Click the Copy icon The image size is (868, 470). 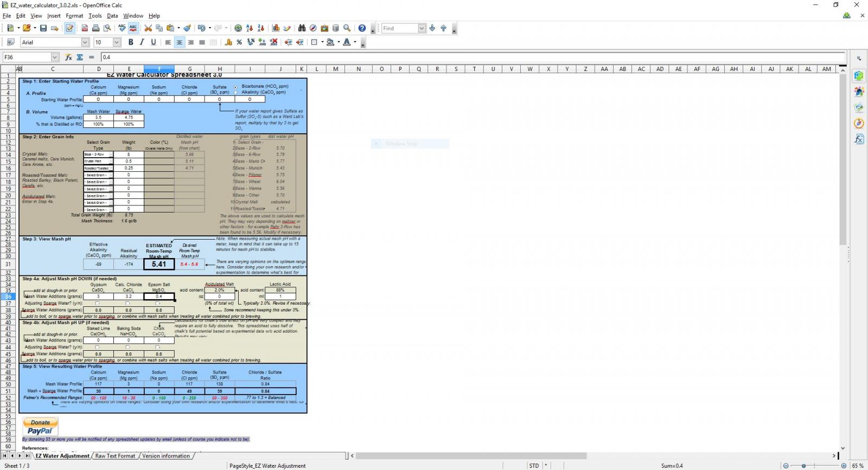coord(159,28)
